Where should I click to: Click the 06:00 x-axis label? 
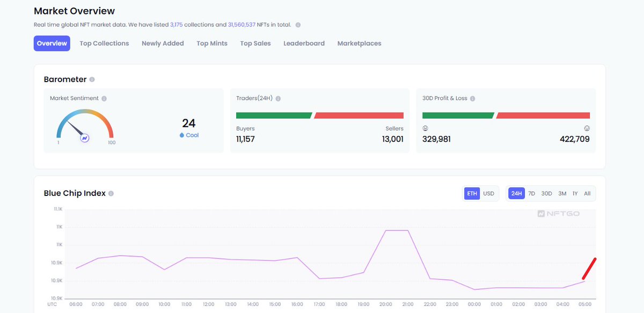pos(76,304)
